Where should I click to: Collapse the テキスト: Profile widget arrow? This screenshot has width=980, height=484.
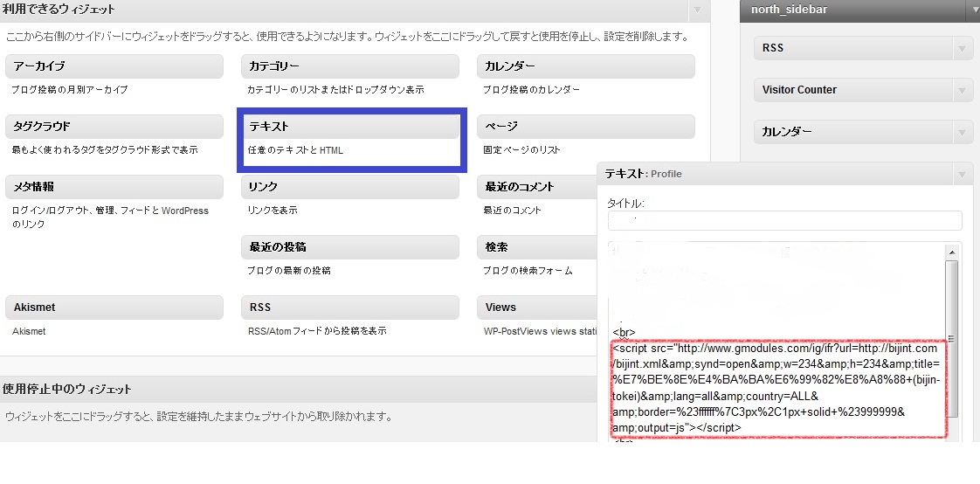pos(962,175)
